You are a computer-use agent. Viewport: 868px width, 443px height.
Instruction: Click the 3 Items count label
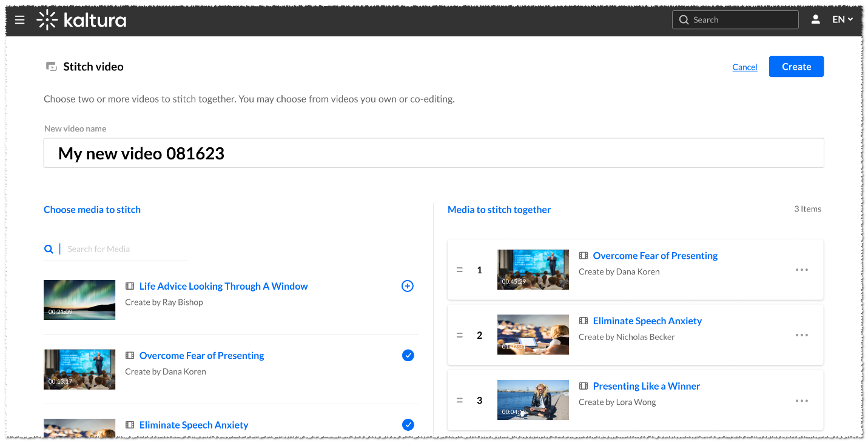[x=808, y=209]
